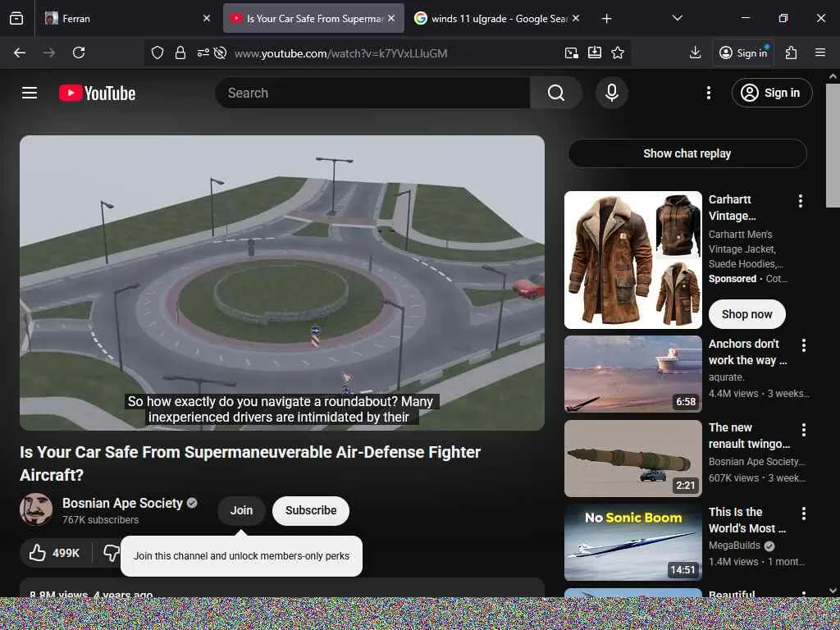Screen dimensions: 840x630
Task: Click the scrollbar up arrow
Action: pyautogui.click(x=833, y=76)
